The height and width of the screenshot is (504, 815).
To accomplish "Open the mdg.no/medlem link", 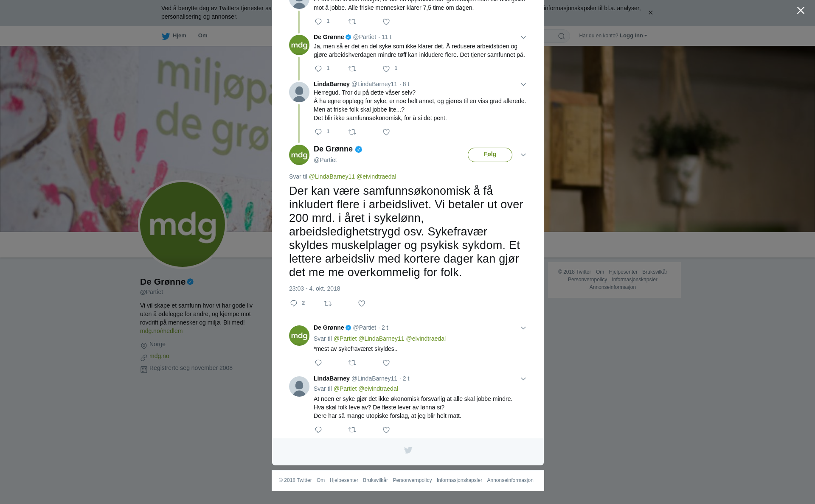I will (161, 331).
